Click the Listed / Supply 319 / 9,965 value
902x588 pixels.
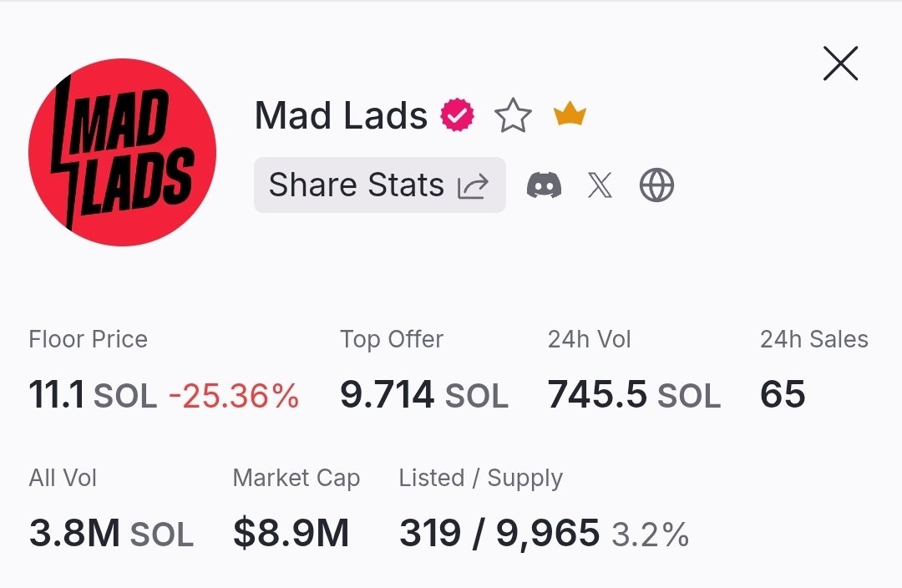click(499, 533)
